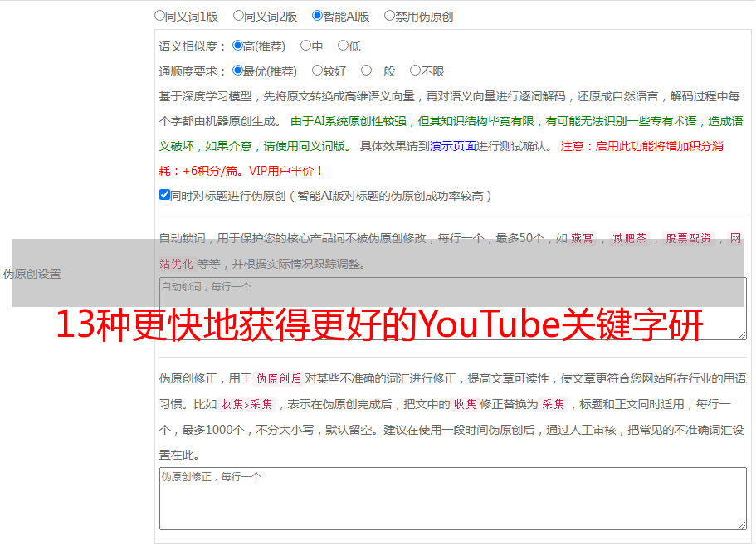
Task: Focus the 伪原创修正 text area
Action: [x=452, y=498]
